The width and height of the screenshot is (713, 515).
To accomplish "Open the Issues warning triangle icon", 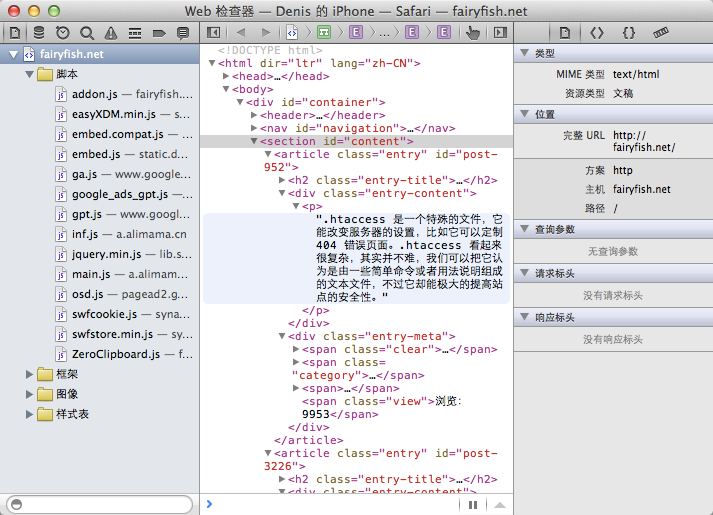I will (110, 33).
